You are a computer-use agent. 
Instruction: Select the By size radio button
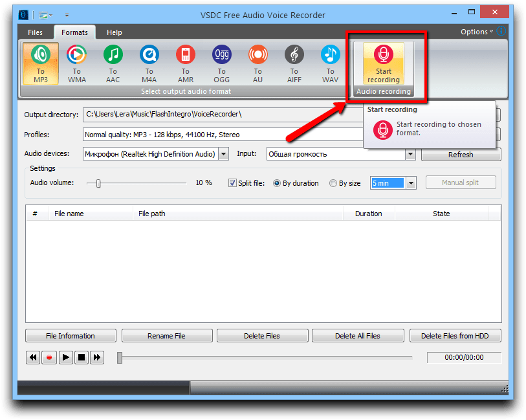[x=333, y=183]
